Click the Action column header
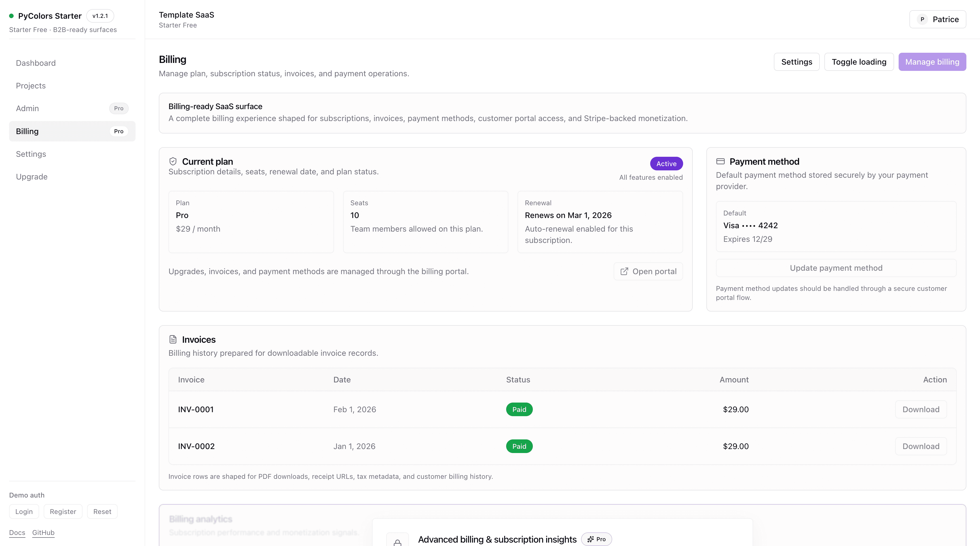Viewport: 980px width, 546px height. (x=935, y=380)
